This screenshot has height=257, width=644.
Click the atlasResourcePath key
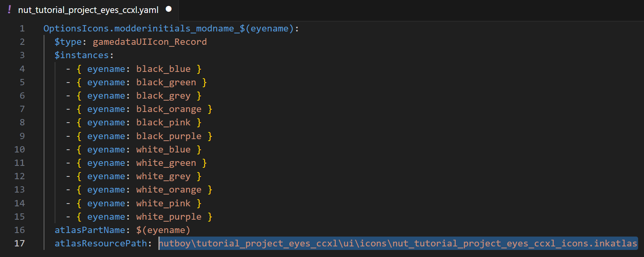(101, 244)
